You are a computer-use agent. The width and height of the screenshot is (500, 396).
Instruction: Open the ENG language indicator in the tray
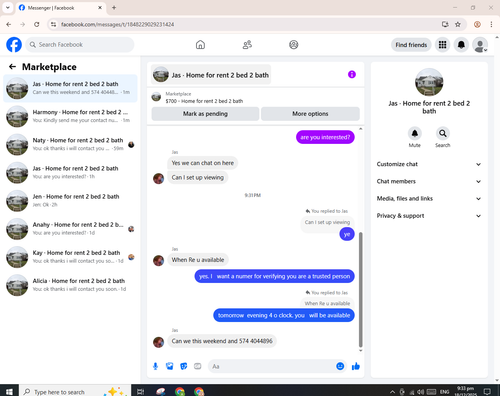coord(445,392)
